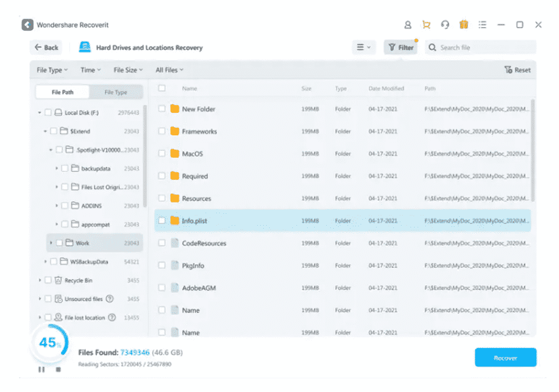Viewport: 559px width, 392px height.
Task: Click the 45% scan progress ring
Action: coord(48,343)
